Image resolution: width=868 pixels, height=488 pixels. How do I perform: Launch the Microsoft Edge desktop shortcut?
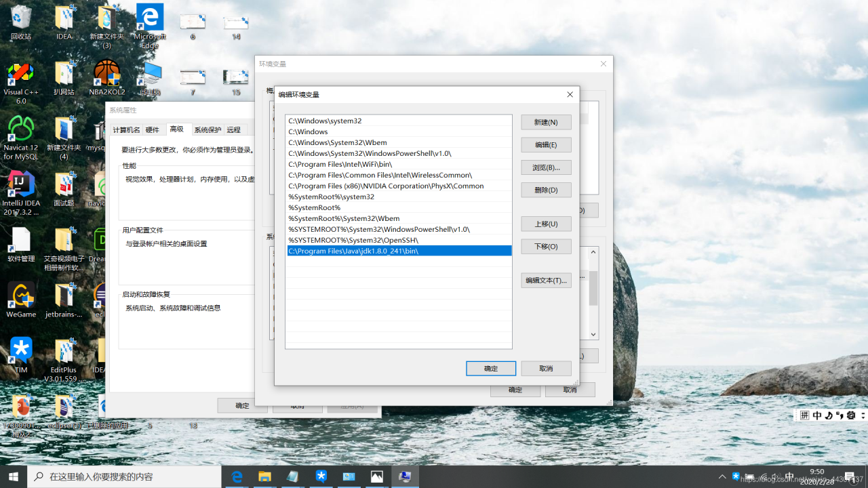click(150, 26)
